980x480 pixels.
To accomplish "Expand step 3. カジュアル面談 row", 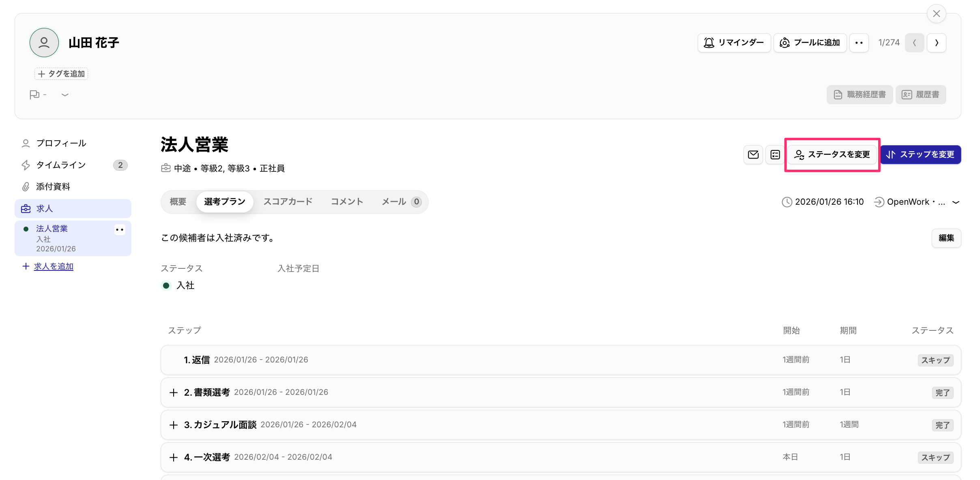I will click(x=174, y=425).
